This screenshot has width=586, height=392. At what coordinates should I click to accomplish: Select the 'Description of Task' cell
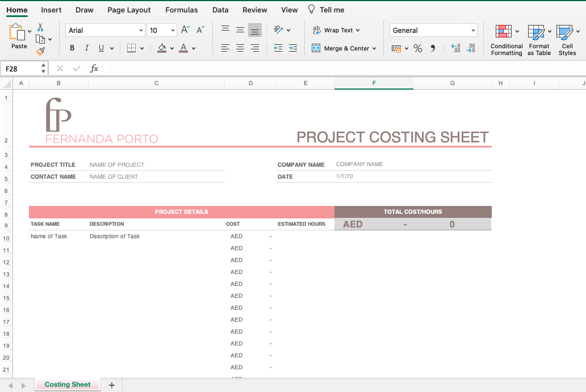156,237
